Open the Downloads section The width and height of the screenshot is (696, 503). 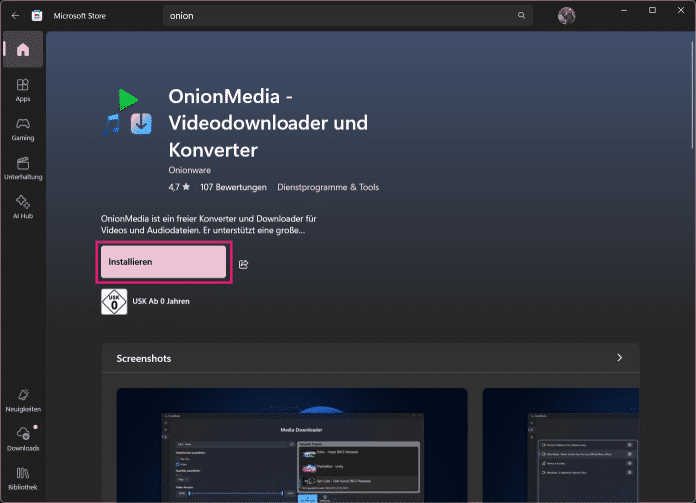click(22, 438)
